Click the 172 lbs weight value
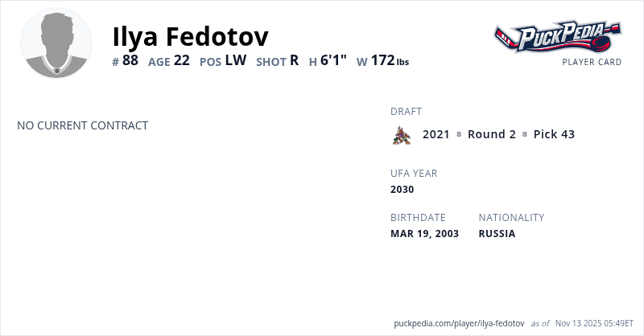This screenshot has width=644, height=336. (390, 60)
